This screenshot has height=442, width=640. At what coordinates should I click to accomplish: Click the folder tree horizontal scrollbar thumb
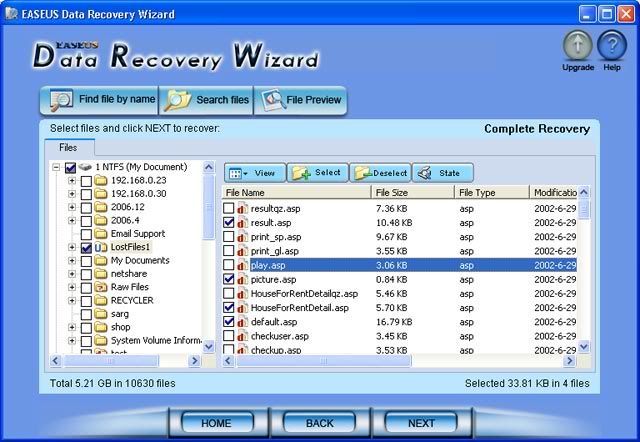coord(110,361)
